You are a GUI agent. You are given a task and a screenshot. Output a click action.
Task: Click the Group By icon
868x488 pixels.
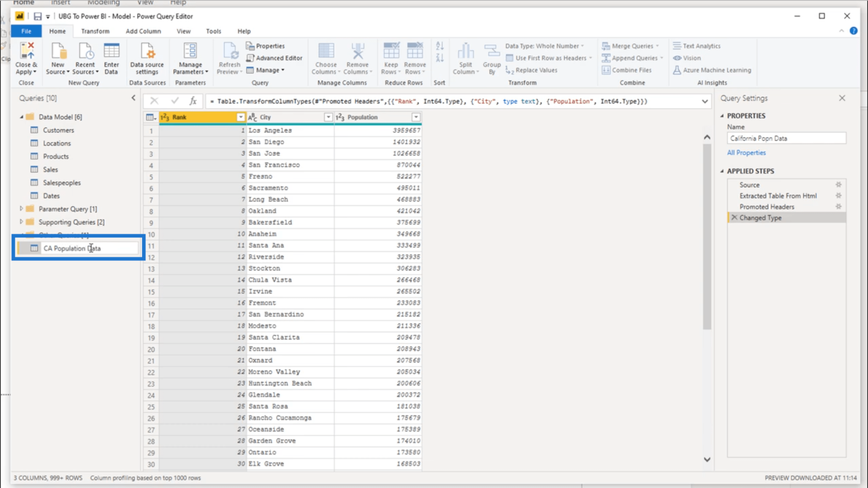pyautogui.click(x=492, y=51)
